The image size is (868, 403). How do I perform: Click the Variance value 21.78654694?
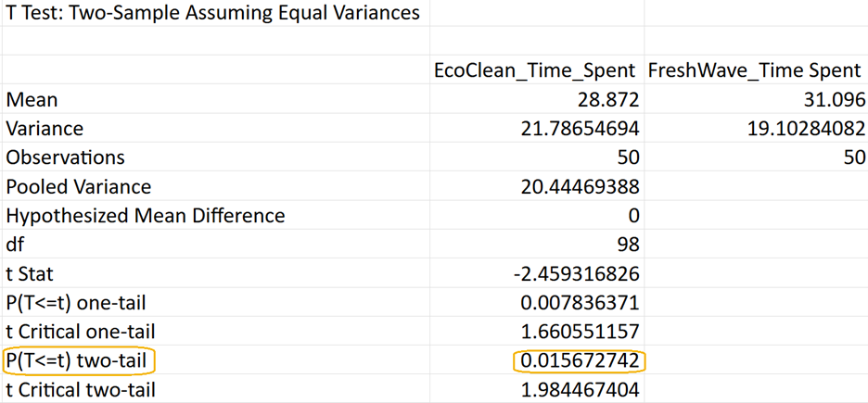pyautogui.click(x=580, y=129)
